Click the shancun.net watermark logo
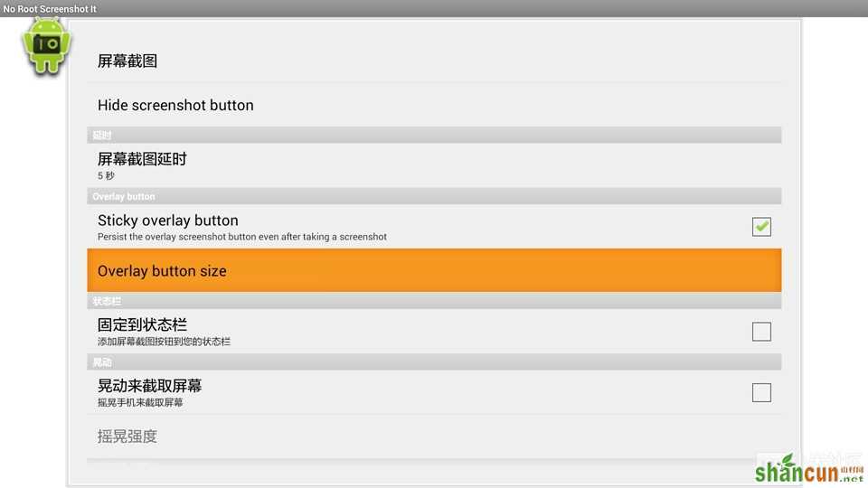Viewport: 868px width, 488px height. tap(809, 469)
